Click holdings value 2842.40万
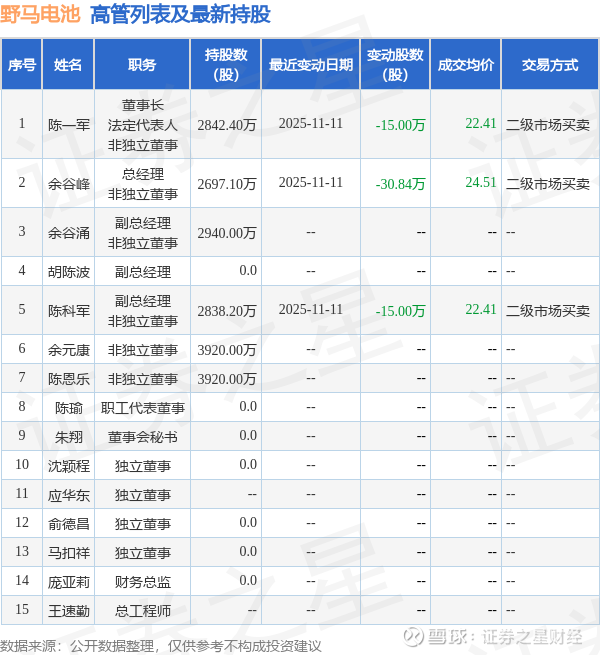 227,124
